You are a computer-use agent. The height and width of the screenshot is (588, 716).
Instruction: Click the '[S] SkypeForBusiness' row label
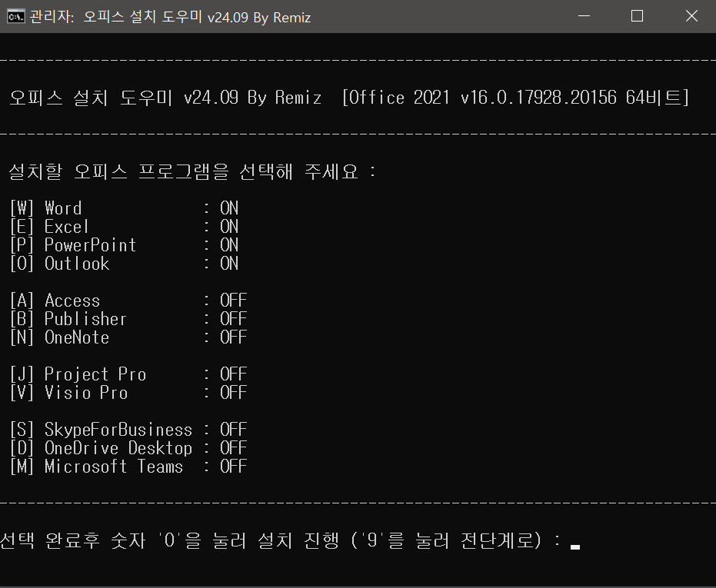[101, 430]
